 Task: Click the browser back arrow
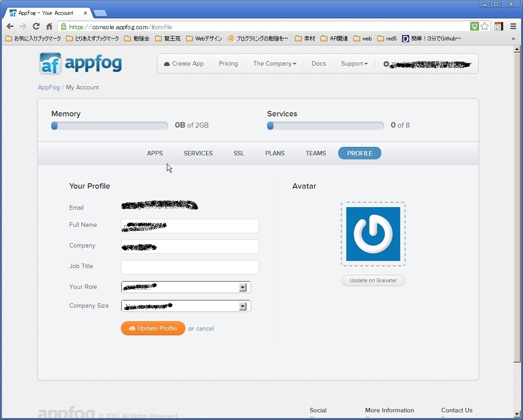pyautogui.click(x=10, y=27)
